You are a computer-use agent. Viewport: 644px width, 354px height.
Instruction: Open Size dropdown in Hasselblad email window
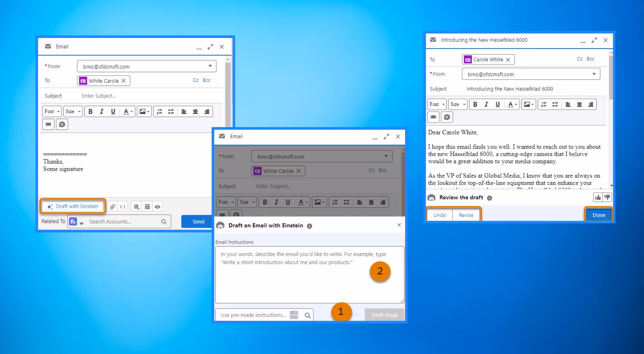coord(458,104)
